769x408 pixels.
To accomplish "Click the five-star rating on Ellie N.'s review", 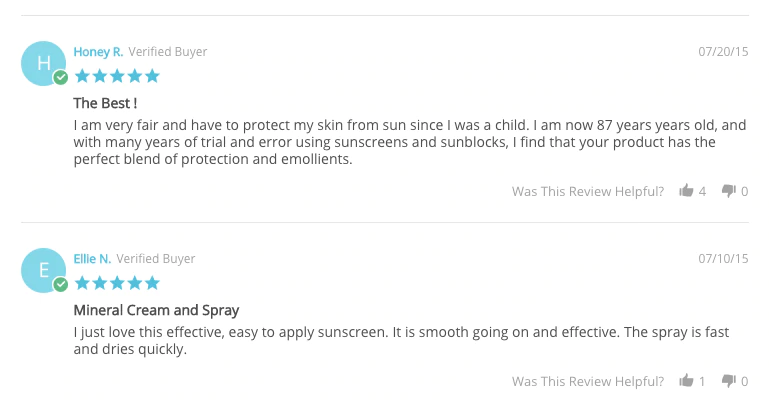I will (116, 283).
